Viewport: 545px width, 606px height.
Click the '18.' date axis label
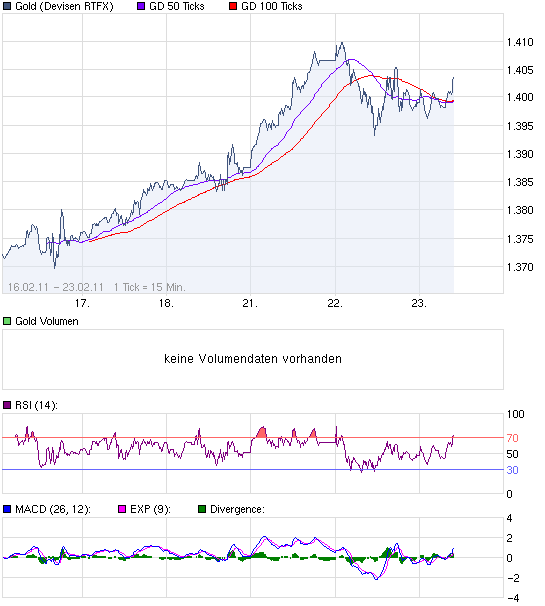166,303
